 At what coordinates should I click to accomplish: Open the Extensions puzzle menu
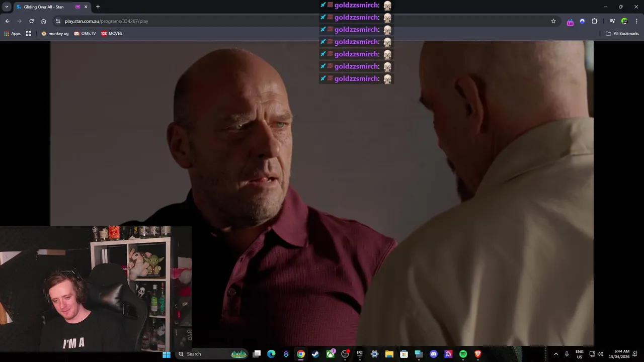[594, 21]
